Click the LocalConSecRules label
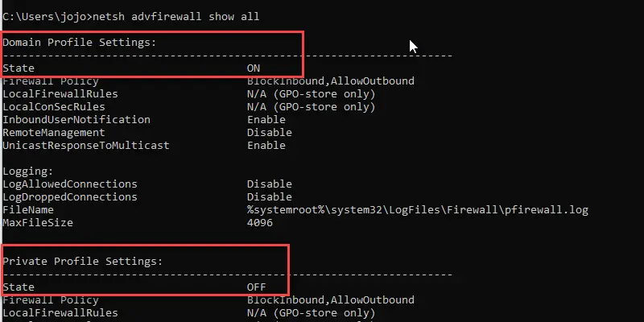644x322 pixels. point(54,107)
